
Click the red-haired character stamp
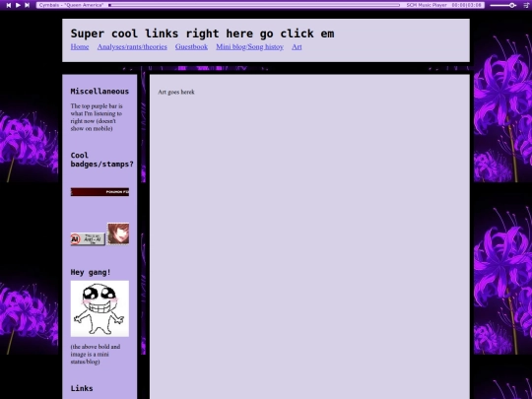[118, 233]
